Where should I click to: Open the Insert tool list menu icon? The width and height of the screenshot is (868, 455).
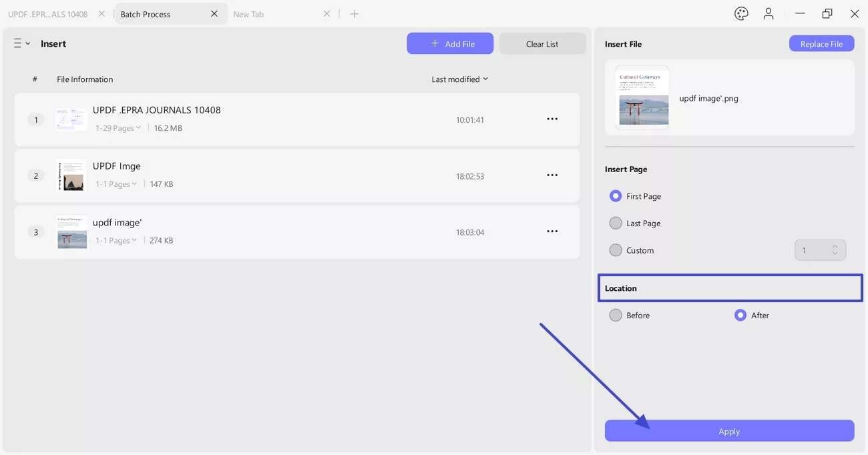click(x=21, y=43)
